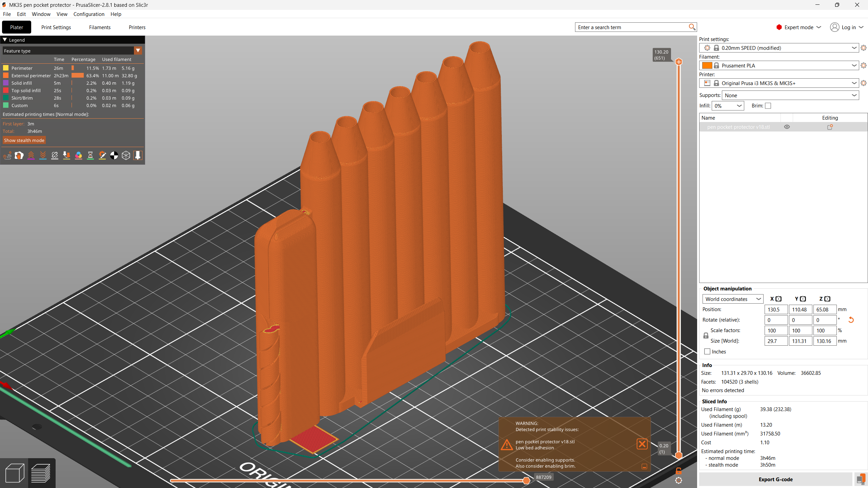Image resolution: width=868 pixels, height=488 pixels.
Task: Open layer slider settings cog
Action: 678,480
